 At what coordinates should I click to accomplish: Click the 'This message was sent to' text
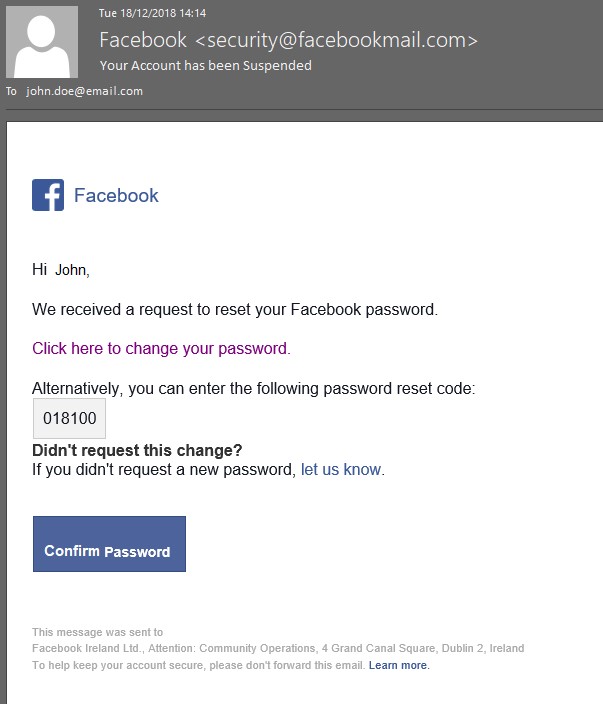[x=97, y=632]
